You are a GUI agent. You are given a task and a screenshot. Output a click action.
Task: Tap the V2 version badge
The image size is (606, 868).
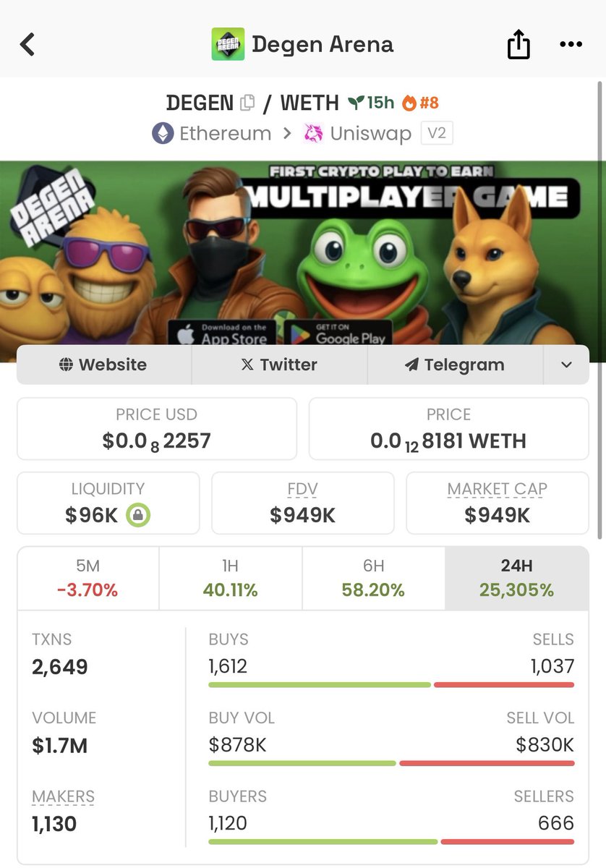pos(437,134)
